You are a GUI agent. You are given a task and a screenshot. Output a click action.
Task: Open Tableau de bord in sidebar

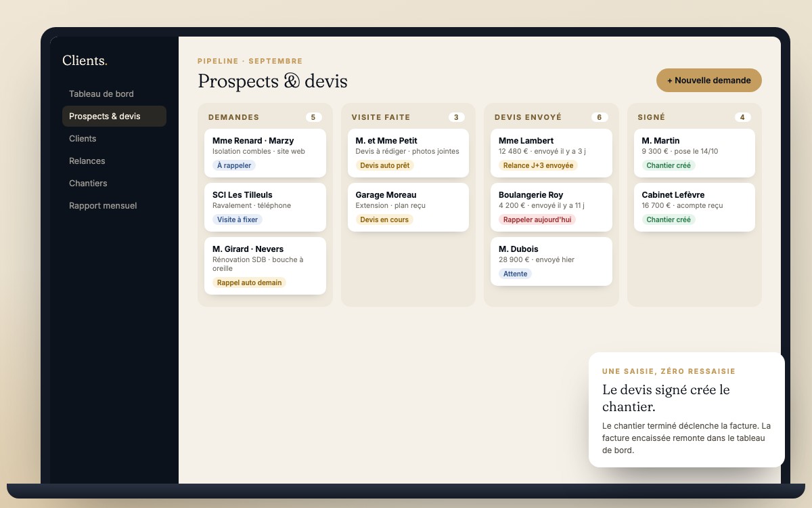tap(114, 94)
